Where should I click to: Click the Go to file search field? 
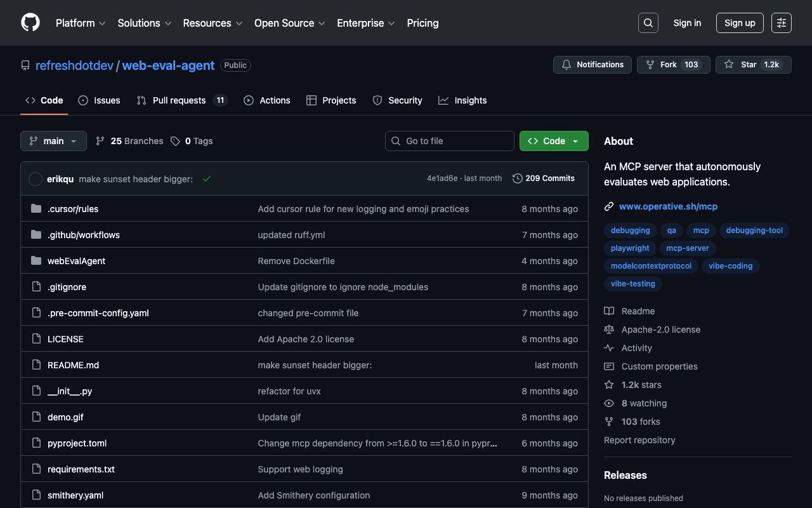tap(450, 141)
